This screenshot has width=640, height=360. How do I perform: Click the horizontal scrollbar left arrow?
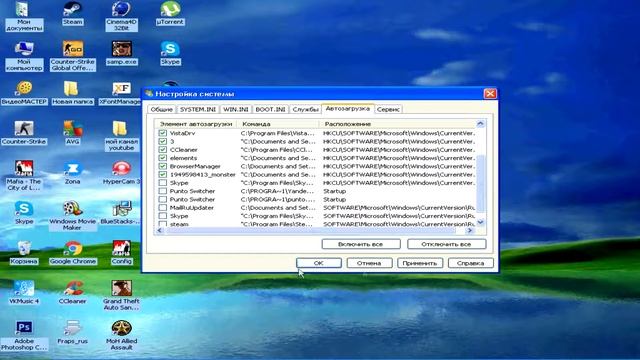click(160, 231)
